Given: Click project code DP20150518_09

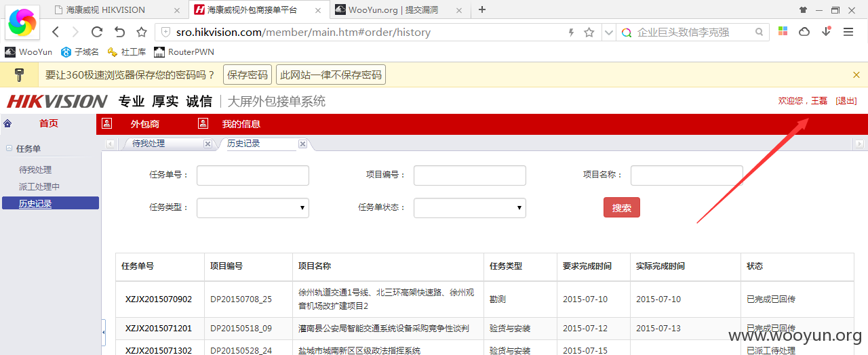Looking at the screenshot, I should 241,329.
